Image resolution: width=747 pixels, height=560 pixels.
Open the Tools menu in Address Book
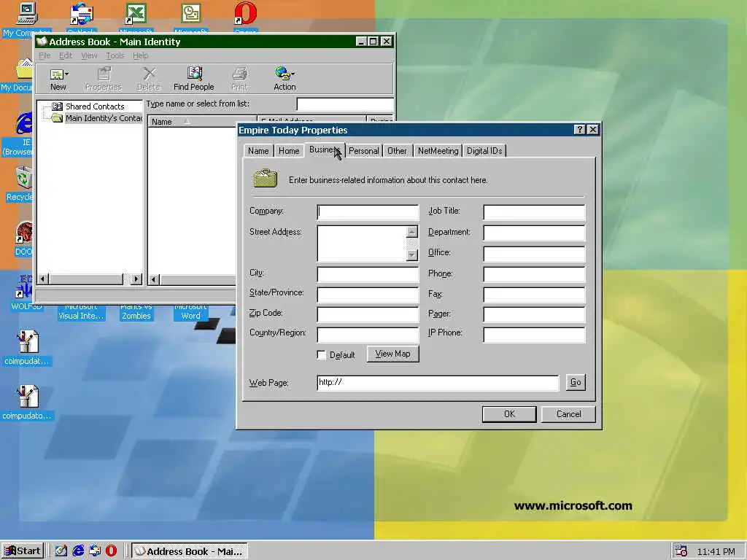(x=115, y=55)
